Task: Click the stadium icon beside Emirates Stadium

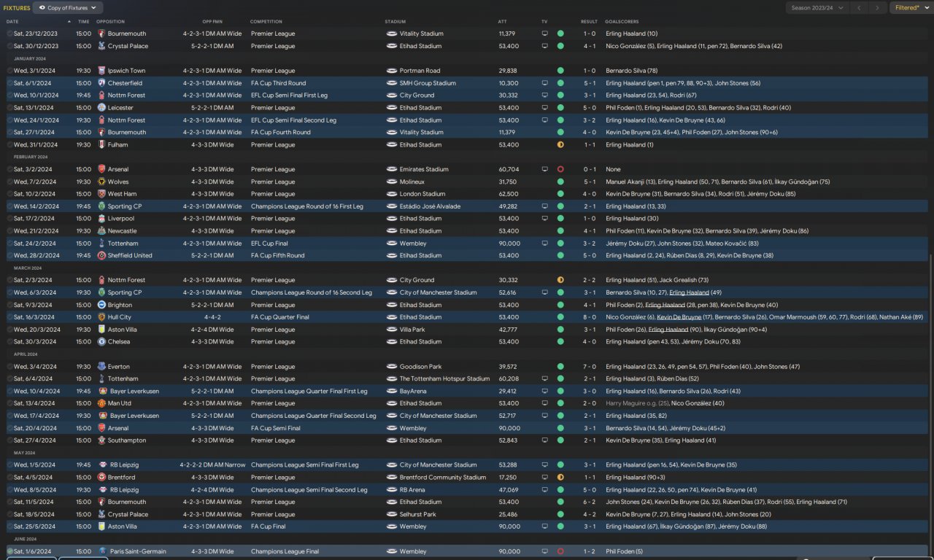Action: point(392,169)
